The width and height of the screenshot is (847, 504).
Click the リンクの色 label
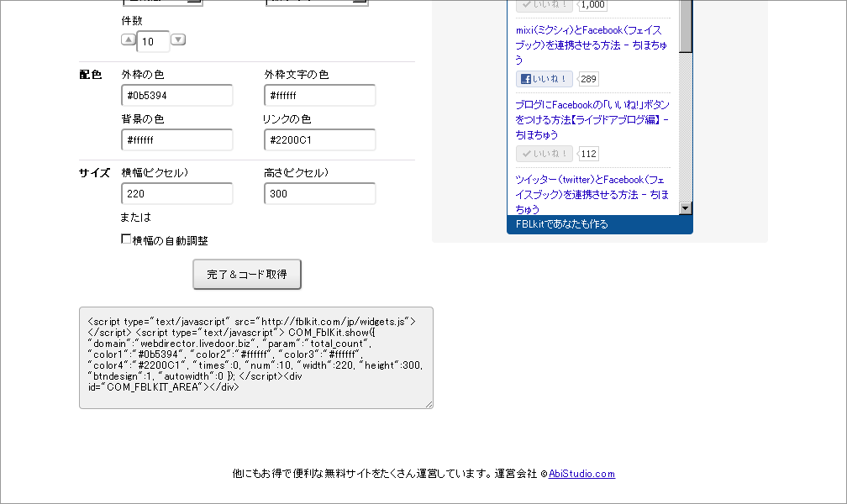pos(287,118)
